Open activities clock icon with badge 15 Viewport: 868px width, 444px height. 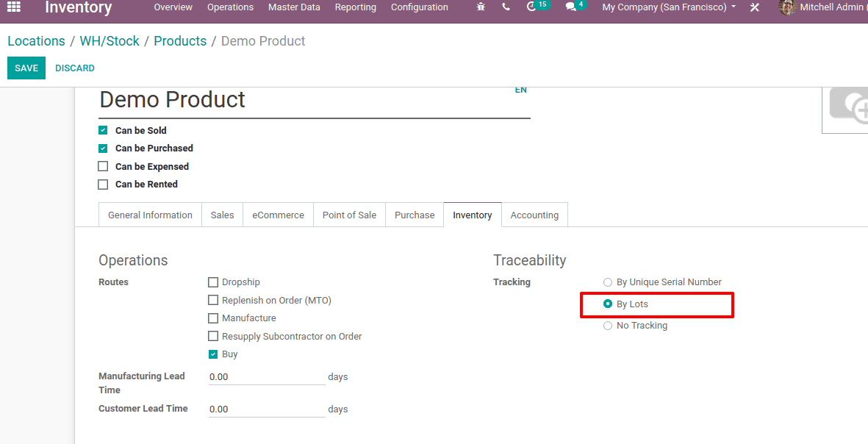coord(537,6)
